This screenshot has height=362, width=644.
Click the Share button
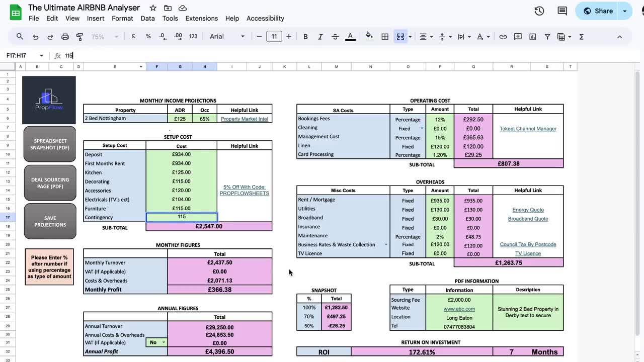(603, 11)
